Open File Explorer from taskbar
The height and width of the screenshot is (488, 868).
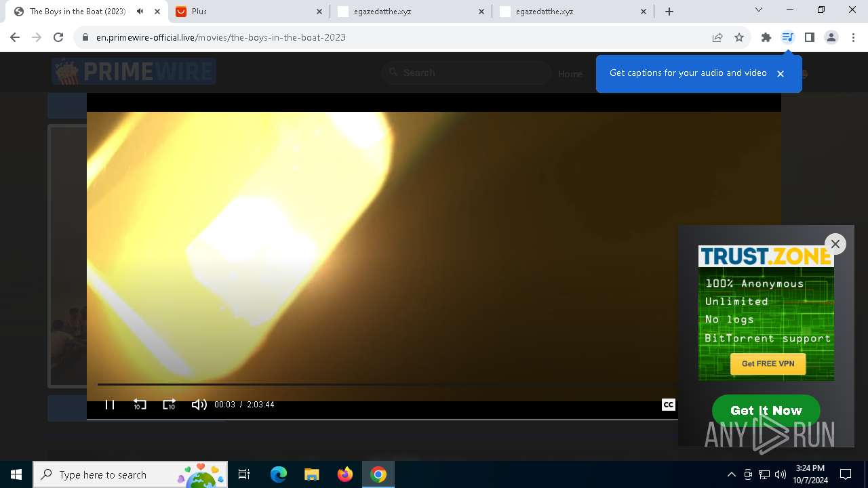311,474
